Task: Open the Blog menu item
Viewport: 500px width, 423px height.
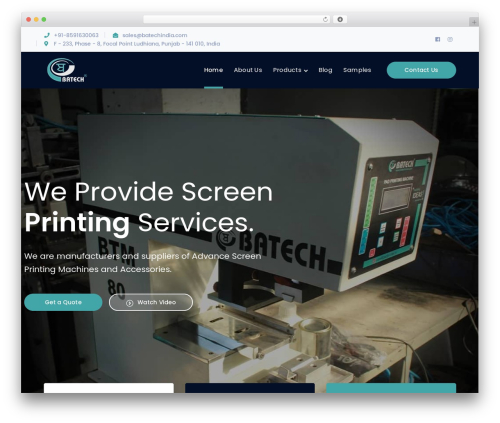Action: click(325, 70)
